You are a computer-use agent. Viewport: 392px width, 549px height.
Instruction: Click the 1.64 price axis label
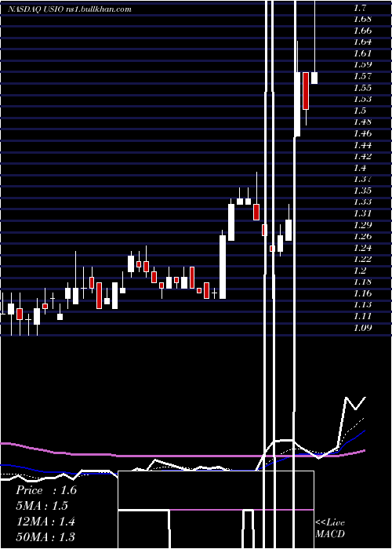[x=362, y=42]
